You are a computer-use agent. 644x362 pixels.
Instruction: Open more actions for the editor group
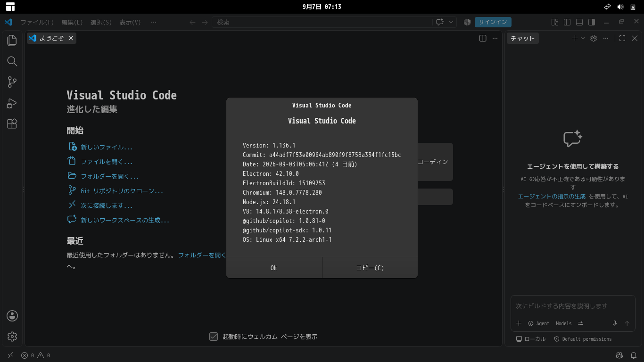pos(495,38)
